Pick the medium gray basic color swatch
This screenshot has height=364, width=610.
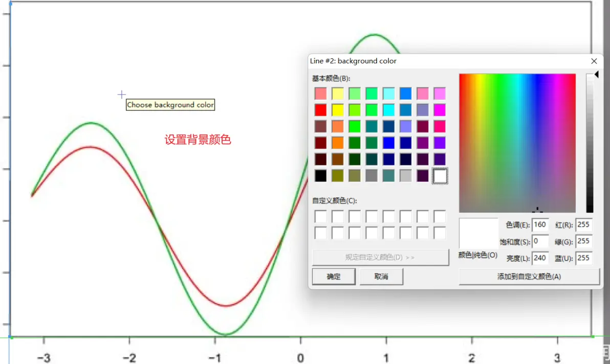[x=372, y=175]
